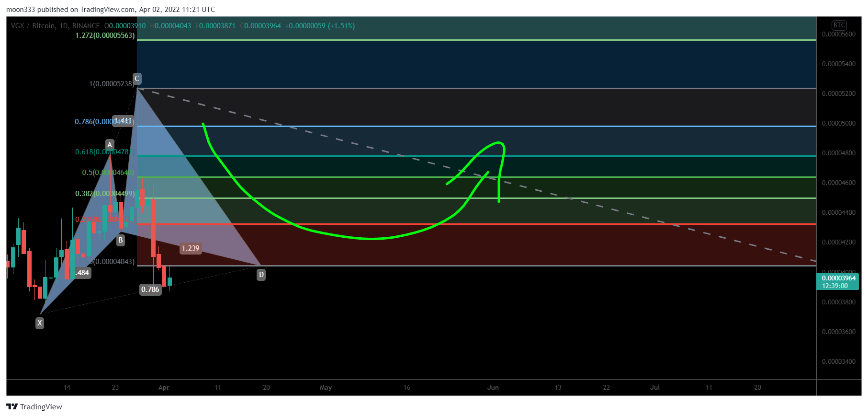
Task: Click price axis label 0.00003800
Action: [838, 302]
